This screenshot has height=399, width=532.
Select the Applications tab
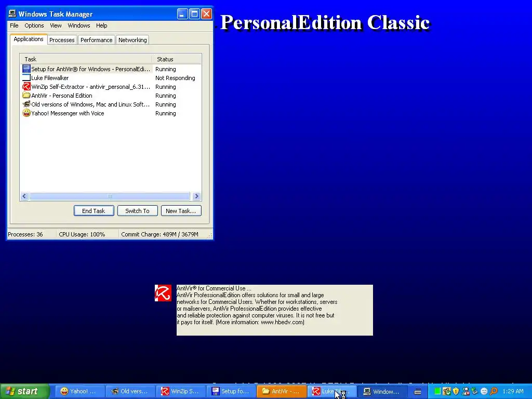[x=29, y=39]
